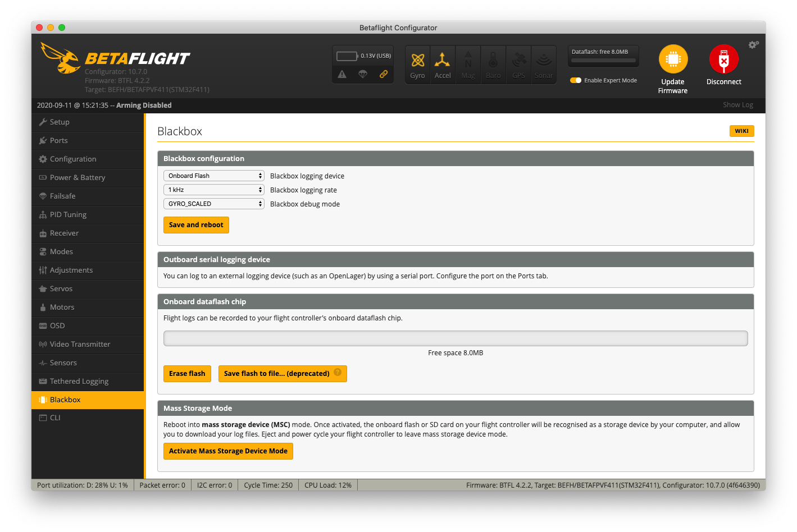Click the arming warning triangle icon
This screenshot has width=797, height=532.
pos(342,74)
